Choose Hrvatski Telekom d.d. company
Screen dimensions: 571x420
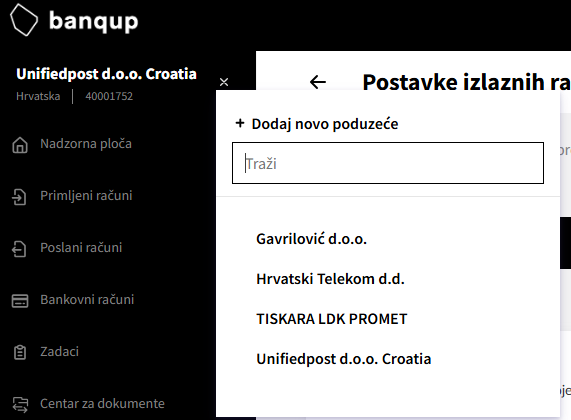pyautogui.click(x=330, y=279)
